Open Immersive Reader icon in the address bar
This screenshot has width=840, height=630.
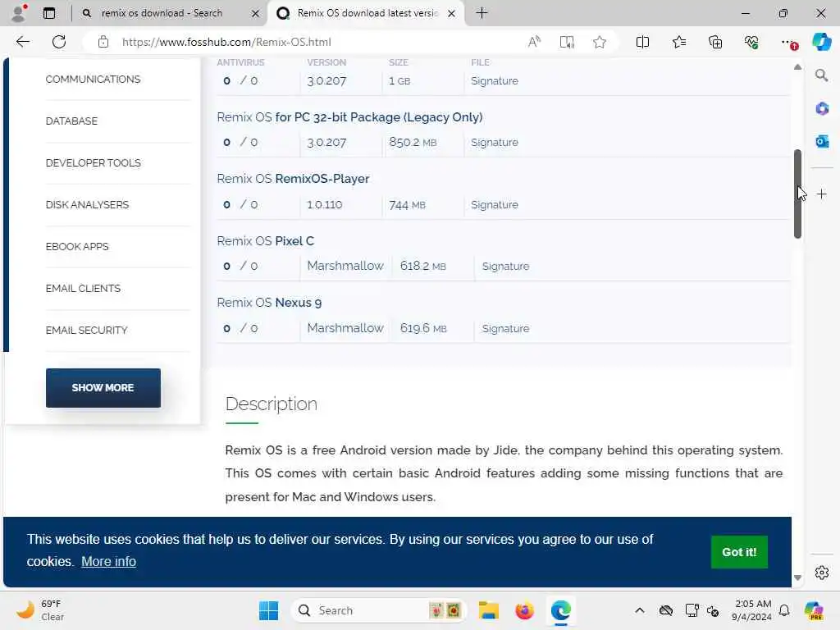click(567, 42)
